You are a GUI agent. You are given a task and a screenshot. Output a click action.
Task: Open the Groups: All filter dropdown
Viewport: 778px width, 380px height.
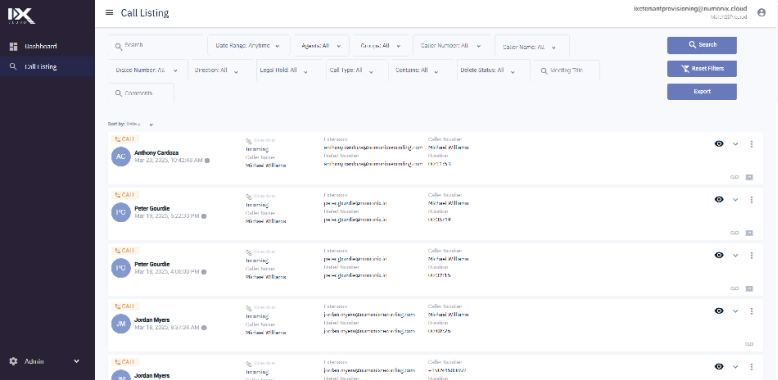[381, 46]
